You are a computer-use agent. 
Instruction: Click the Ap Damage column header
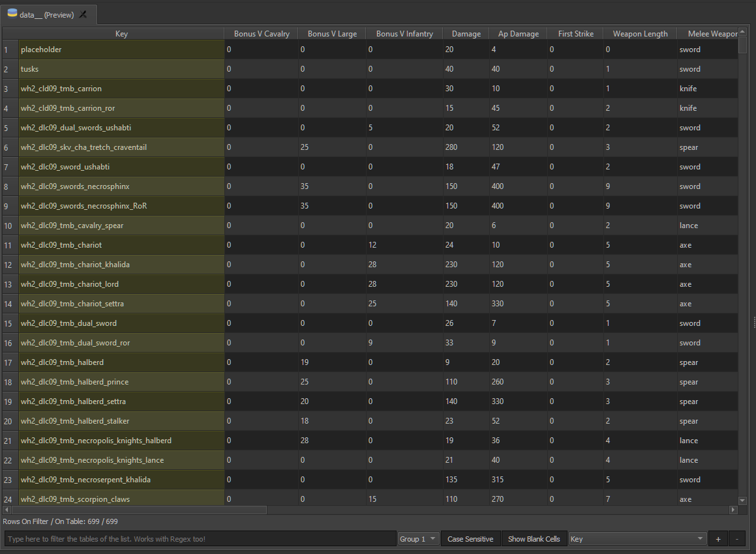[x=518, y=33]
